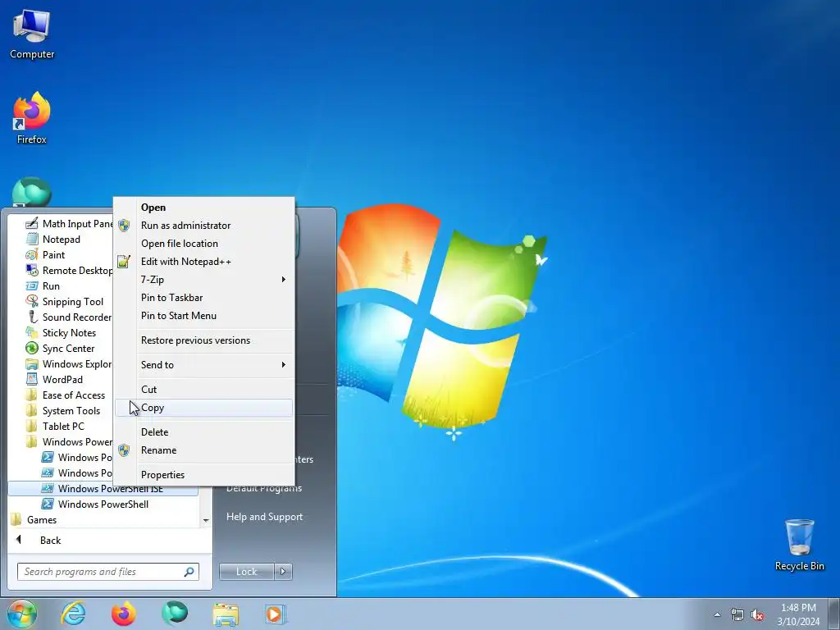
Task: Open Windows Media Player on taskbar
Action: [276, 614]
